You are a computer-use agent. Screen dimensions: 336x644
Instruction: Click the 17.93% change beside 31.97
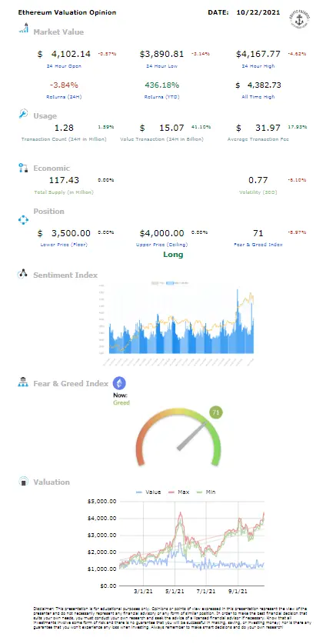point(298,127)
